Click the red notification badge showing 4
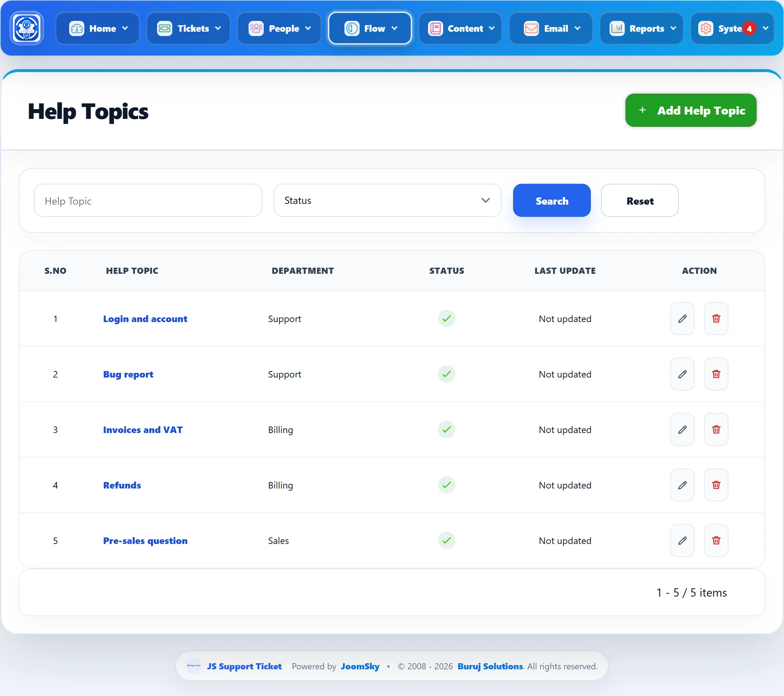Viewport: 784px width, 696px height. point(749,28)
